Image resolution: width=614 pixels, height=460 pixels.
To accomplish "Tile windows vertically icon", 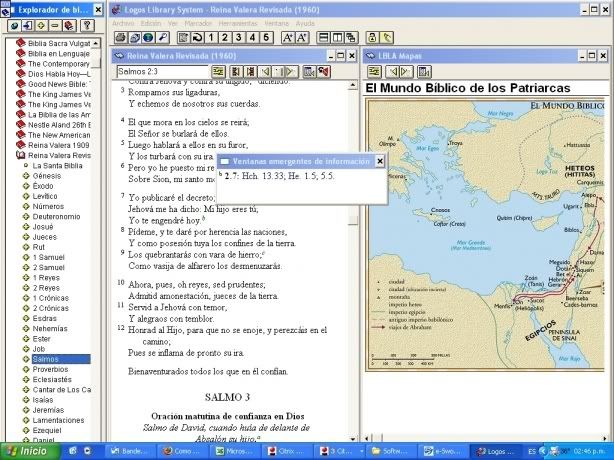I will (337, 38).
